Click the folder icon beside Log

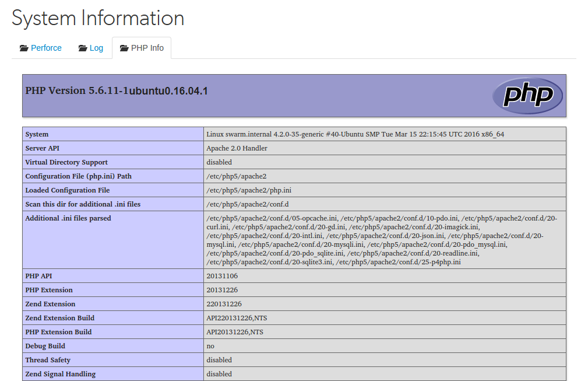pyautogui.click(x=83, y=48)
